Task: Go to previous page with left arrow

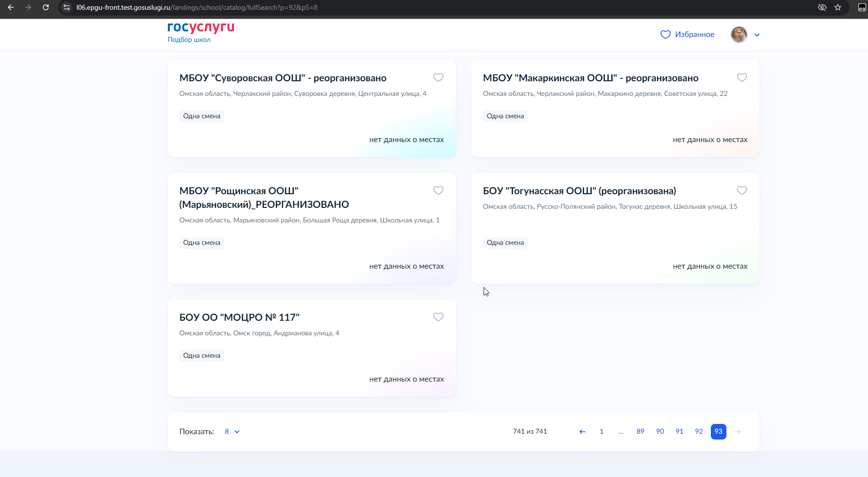Action: click(582, 432)
